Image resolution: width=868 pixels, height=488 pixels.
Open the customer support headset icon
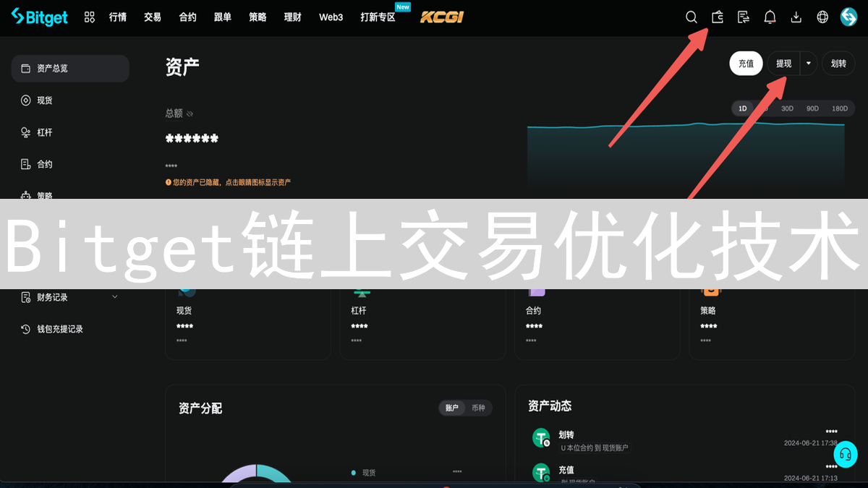(845, 455)
